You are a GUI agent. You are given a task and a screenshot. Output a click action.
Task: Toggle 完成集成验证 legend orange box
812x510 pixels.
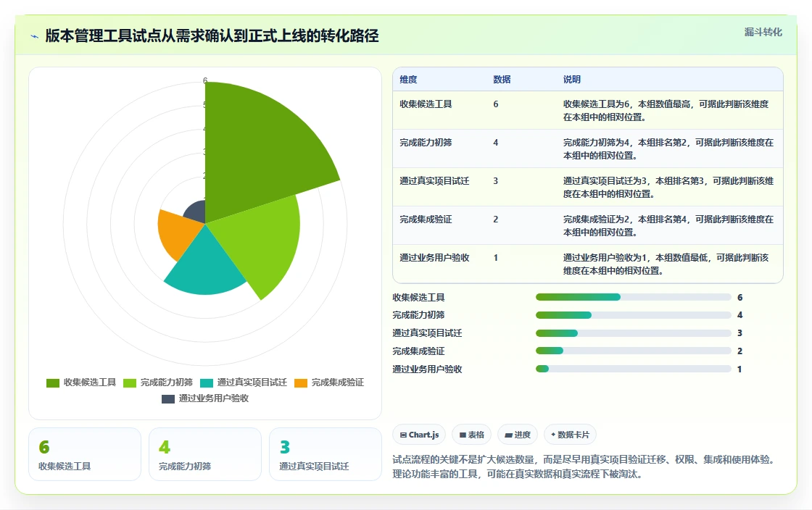(x=301, y=382)
